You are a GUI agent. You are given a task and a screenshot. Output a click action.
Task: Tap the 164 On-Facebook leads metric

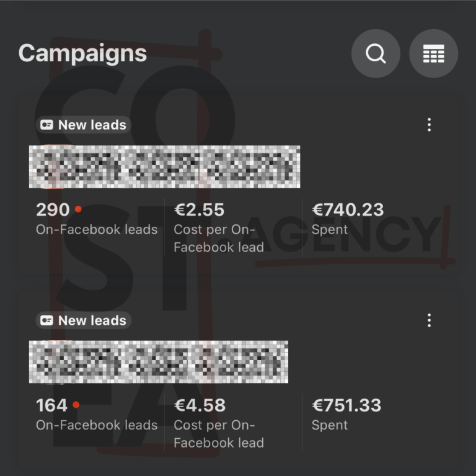point(51,406)
